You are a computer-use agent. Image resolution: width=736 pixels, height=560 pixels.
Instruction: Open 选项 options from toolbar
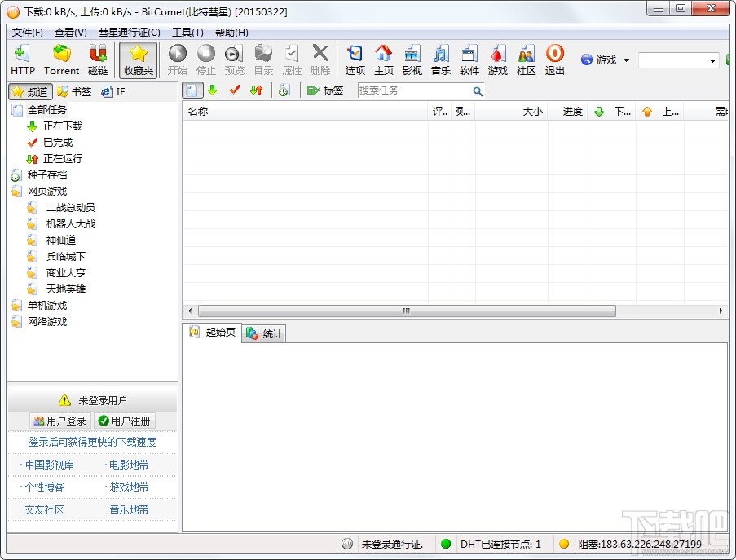tap(355, 60)
